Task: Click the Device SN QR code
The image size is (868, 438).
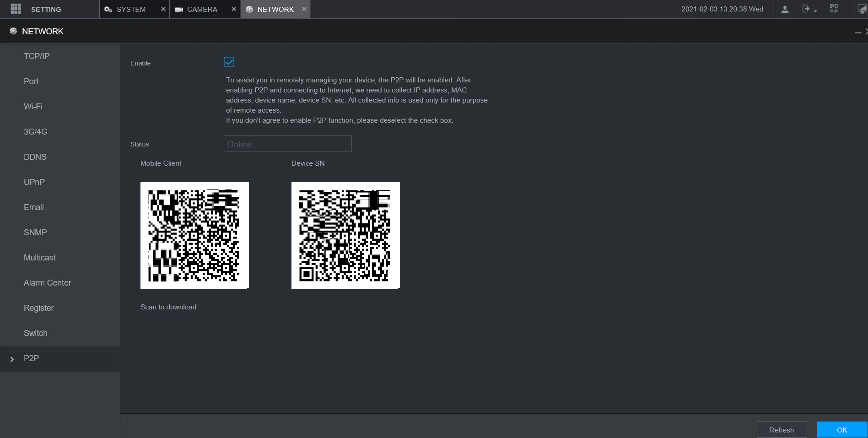Action: pos(345,236)
